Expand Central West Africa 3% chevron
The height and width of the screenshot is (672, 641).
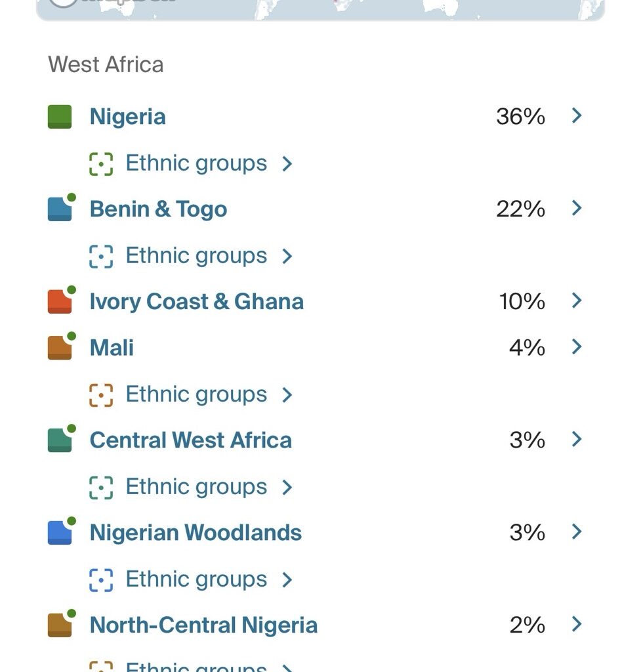(577, 440)
